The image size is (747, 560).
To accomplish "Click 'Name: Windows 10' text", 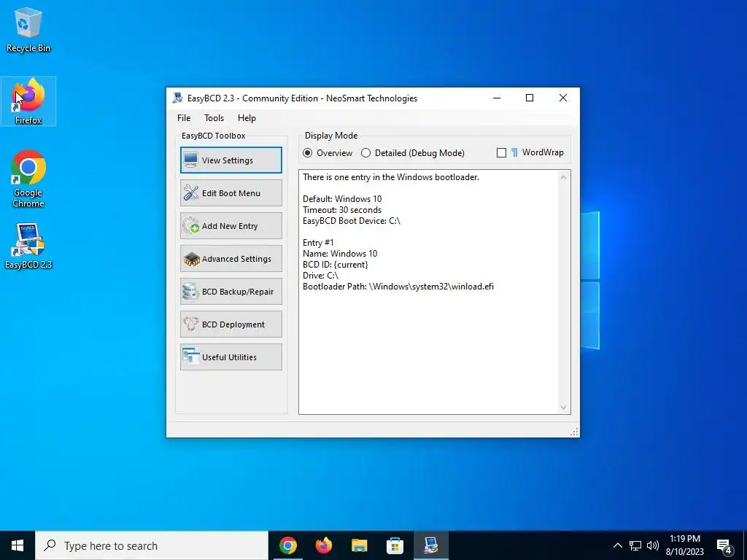I will coord(340,254).
